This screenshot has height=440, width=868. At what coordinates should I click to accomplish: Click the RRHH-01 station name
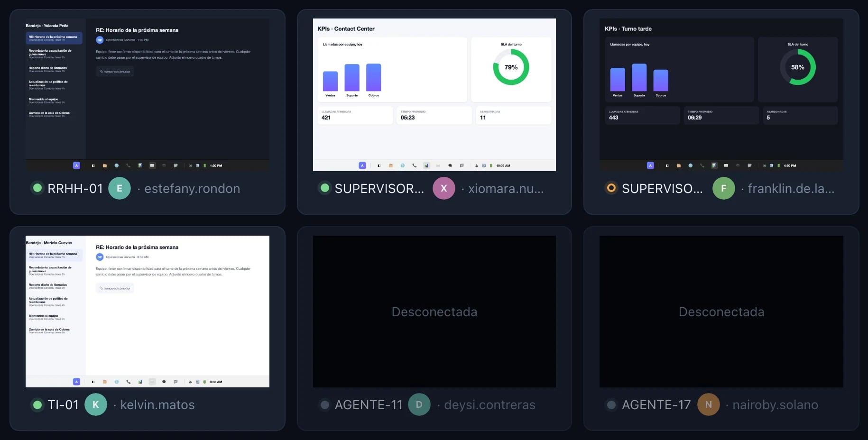75,189
